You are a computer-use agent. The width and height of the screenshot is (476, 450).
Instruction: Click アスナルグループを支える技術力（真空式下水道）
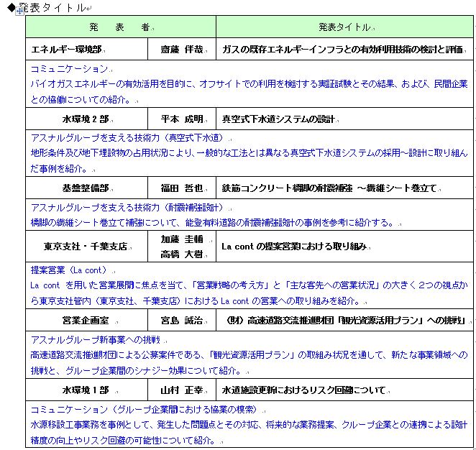tap(128, 138)
